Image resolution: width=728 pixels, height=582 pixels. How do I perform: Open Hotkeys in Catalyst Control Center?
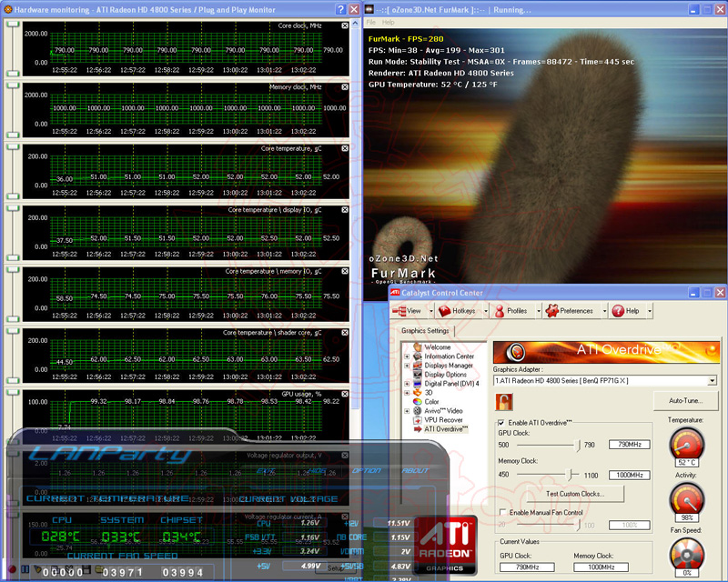pyautogui.click(x=457, y=311)
